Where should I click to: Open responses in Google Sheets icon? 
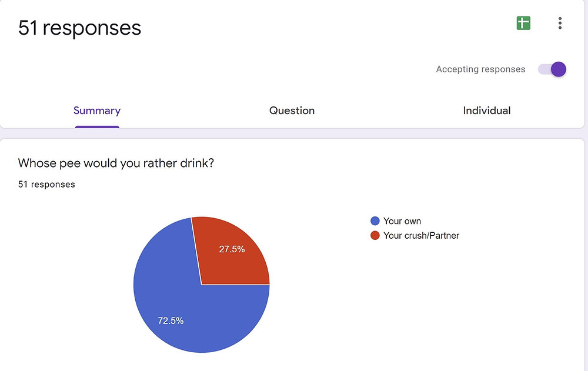point(523,24)
